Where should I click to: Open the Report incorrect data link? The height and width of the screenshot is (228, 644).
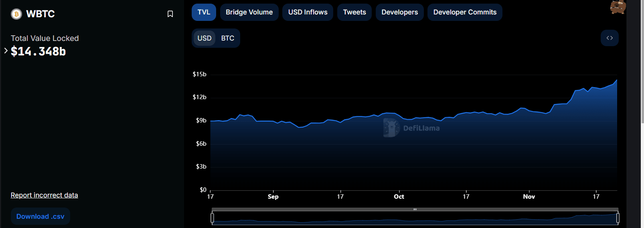point(44,195)
